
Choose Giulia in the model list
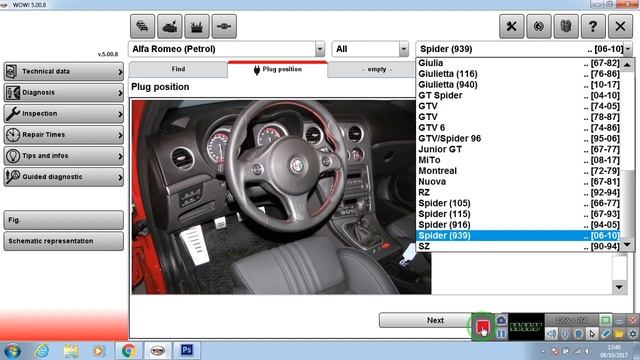(x=518, y=63)
